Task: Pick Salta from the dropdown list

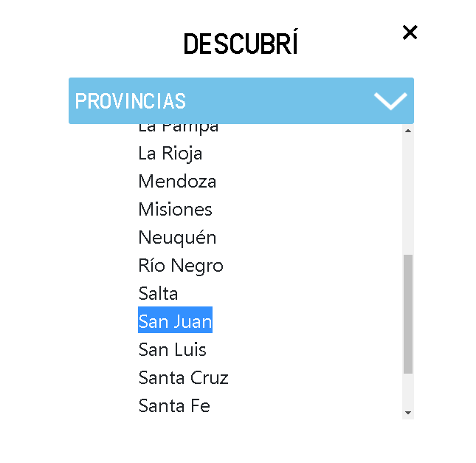Action: click(158, 294)
